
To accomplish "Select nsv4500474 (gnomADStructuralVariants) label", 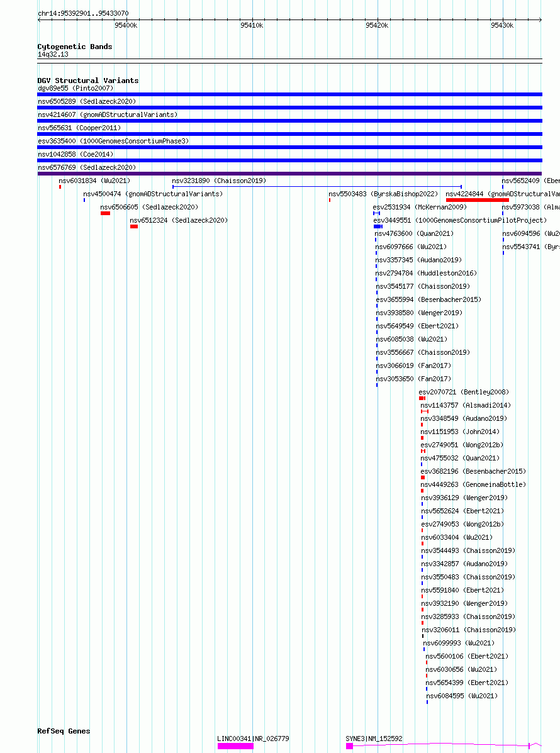I will pos(153,194).
